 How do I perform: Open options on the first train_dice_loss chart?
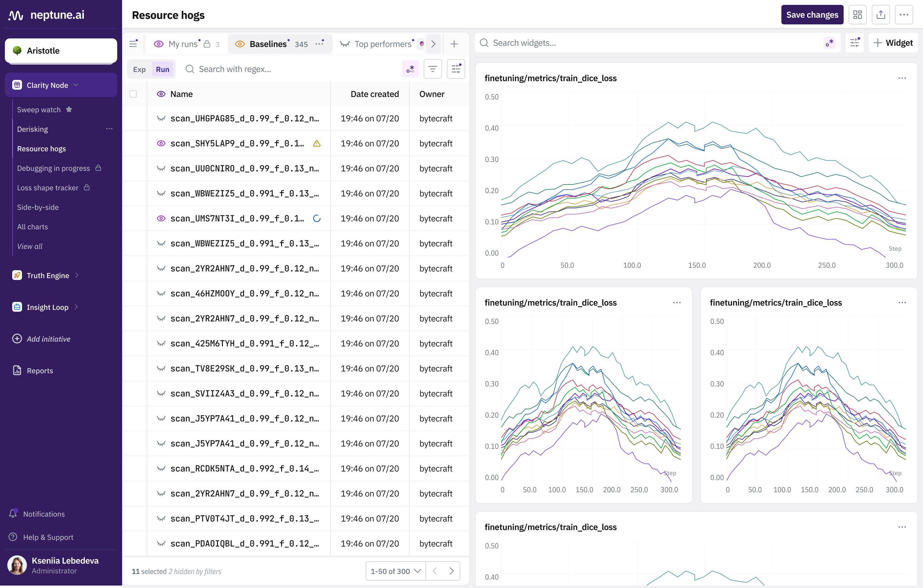(x=902, y=78)
